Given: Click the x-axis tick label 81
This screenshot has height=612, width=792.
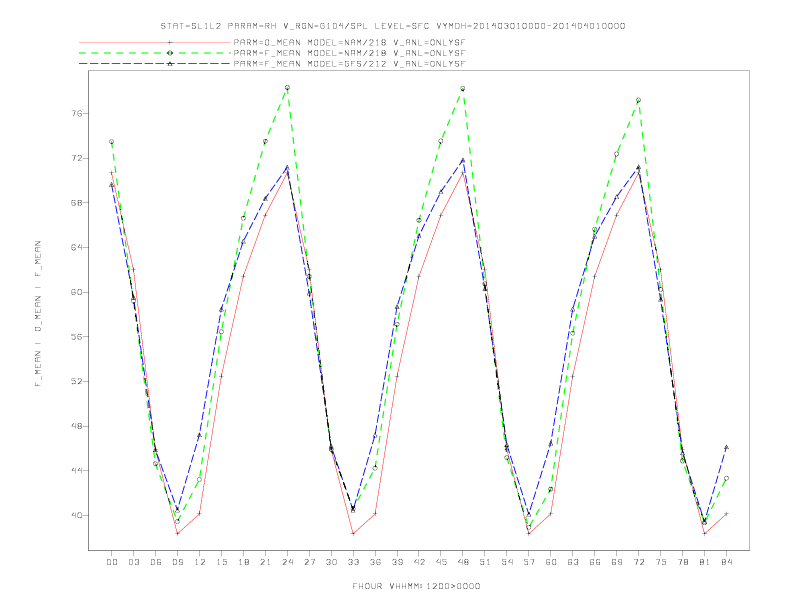Looking at the screenshot, I should (x=705, y=562).
